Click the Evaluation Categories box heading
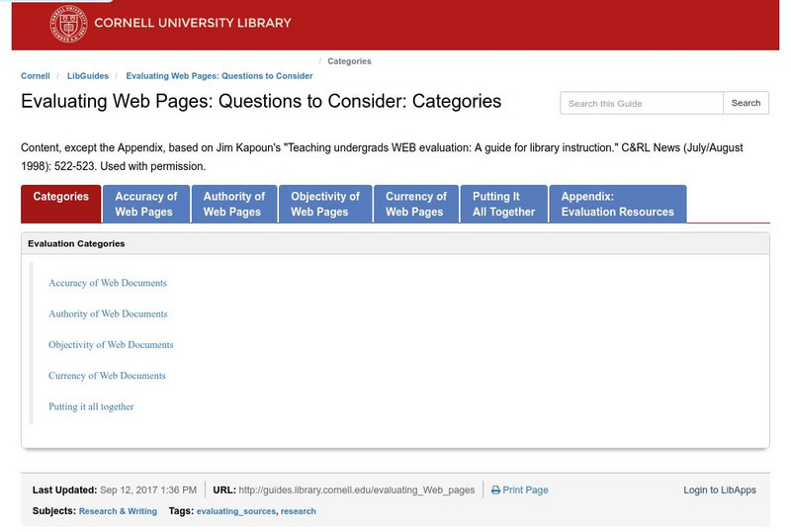This screenshot has width=791, height=532. (x=76, y=244)
